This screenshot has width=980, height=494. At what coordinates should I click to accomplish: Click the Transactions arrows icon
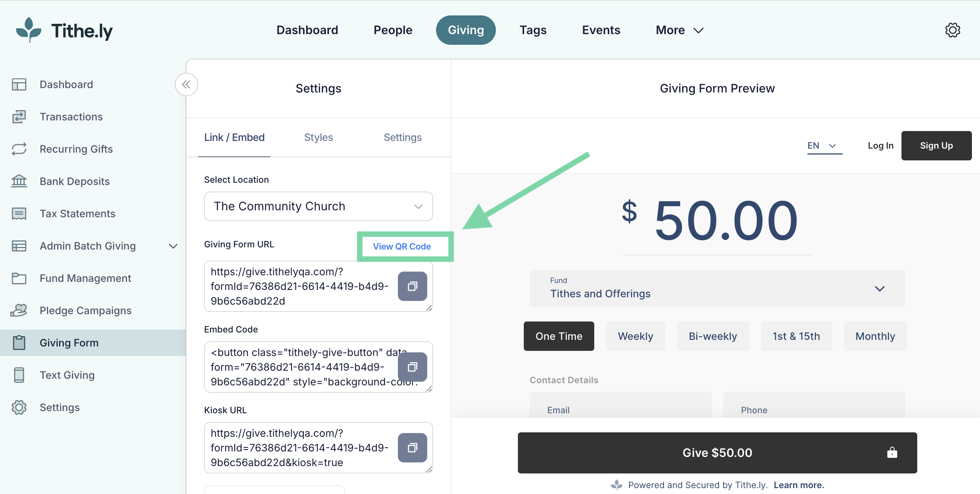(x=19, y=117)
